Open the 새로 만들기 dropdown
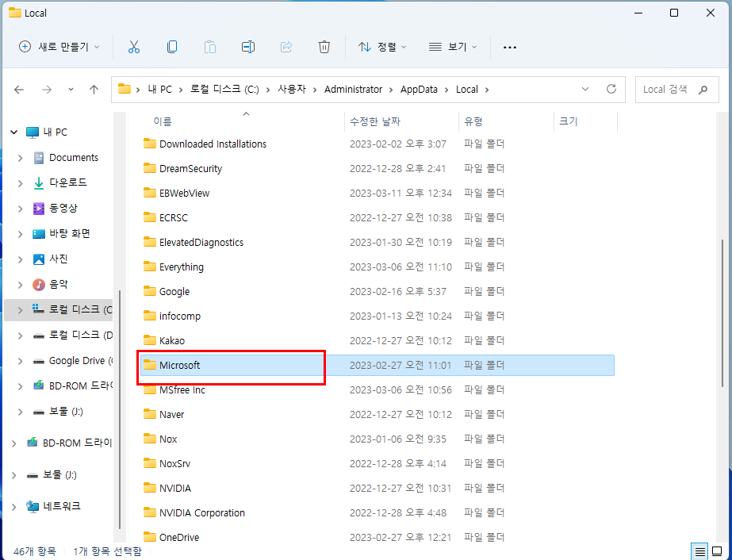 (x=59, y=47)
